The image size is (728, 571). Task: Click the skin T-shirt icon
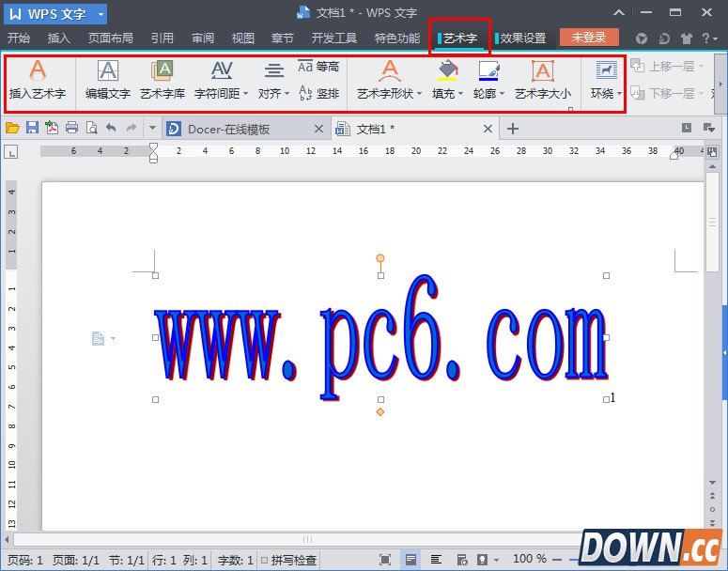(x=687, y=39)
